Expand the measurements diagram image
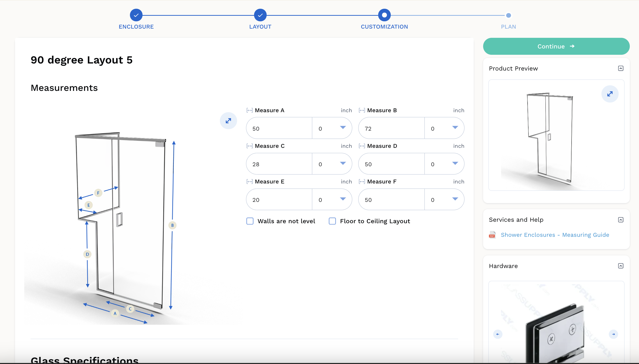 click(x=228, y=121)
